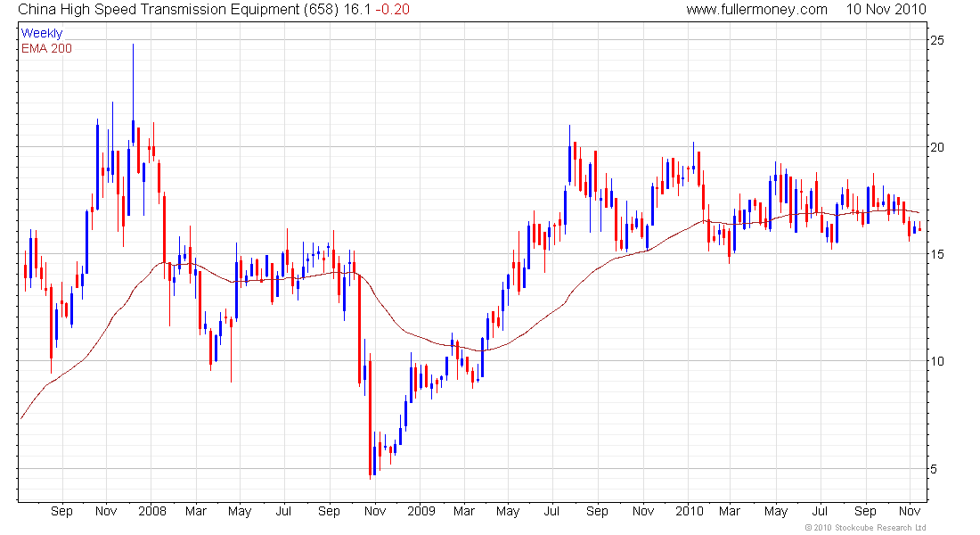980x535 pixels.
Task: Click the final 'Nov' label at axis end
Action: pos(910,511)
